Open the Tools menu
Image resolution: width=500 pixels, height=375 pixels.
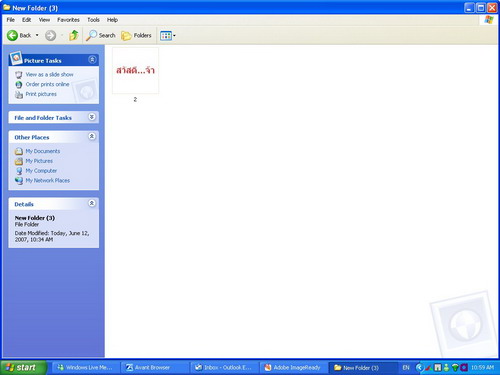click(x=93, y=20)
